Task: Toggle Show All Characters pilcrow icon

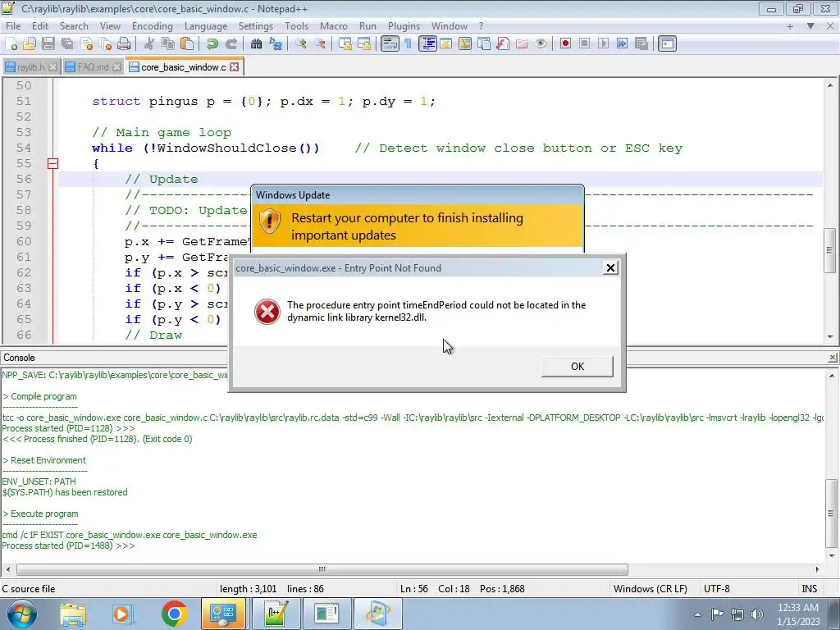Action: pyautogui.click(x=409, y=44)
